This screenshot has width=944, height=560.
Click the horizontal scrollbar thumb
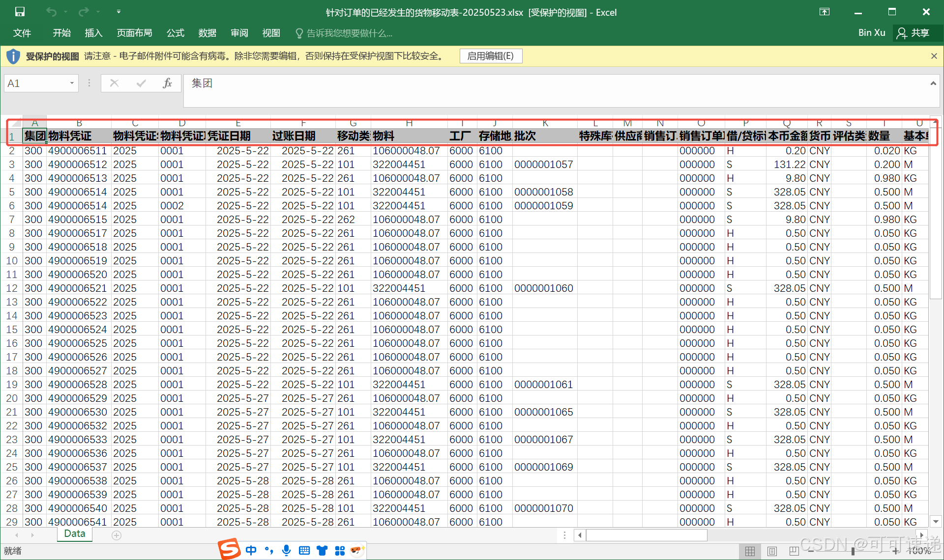click(x=647, y=535)
